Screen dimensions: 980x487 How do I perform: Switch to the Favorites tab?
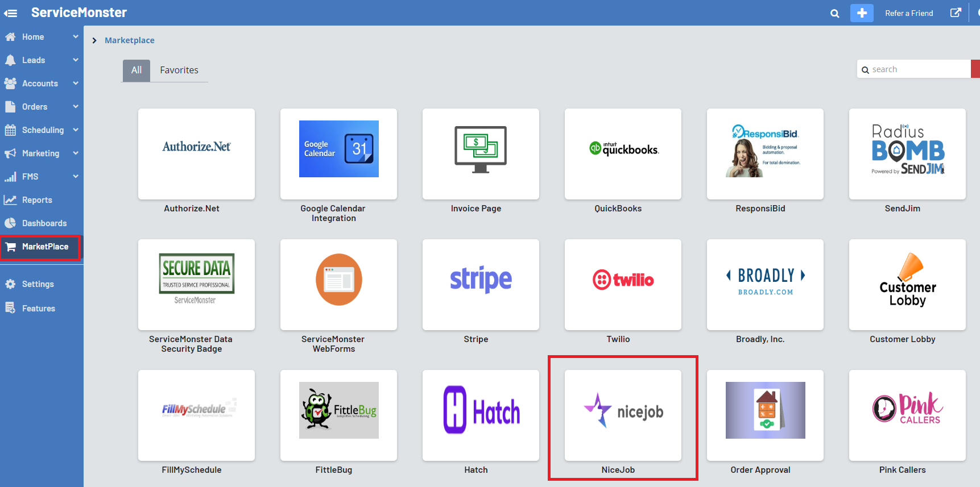(x=179, y=70)
